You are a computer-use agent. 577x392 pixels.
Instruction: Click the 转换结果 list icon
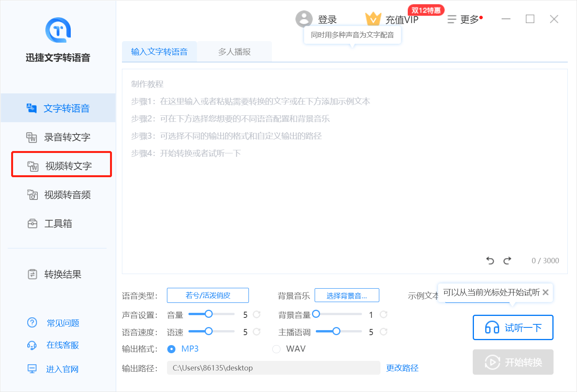[32, 274]
